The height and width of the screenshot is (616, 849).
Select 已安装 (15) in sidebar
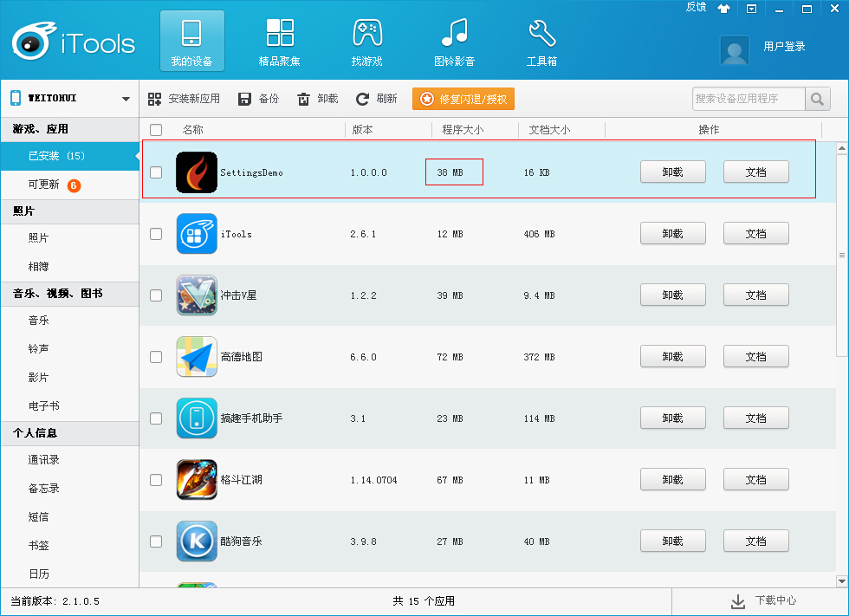coord(70,156)
